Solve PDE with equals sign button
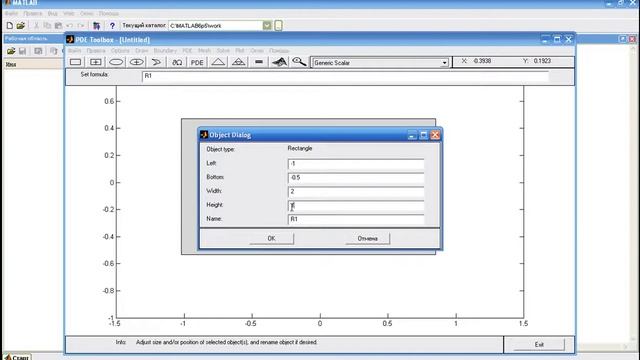 [259, 62]
